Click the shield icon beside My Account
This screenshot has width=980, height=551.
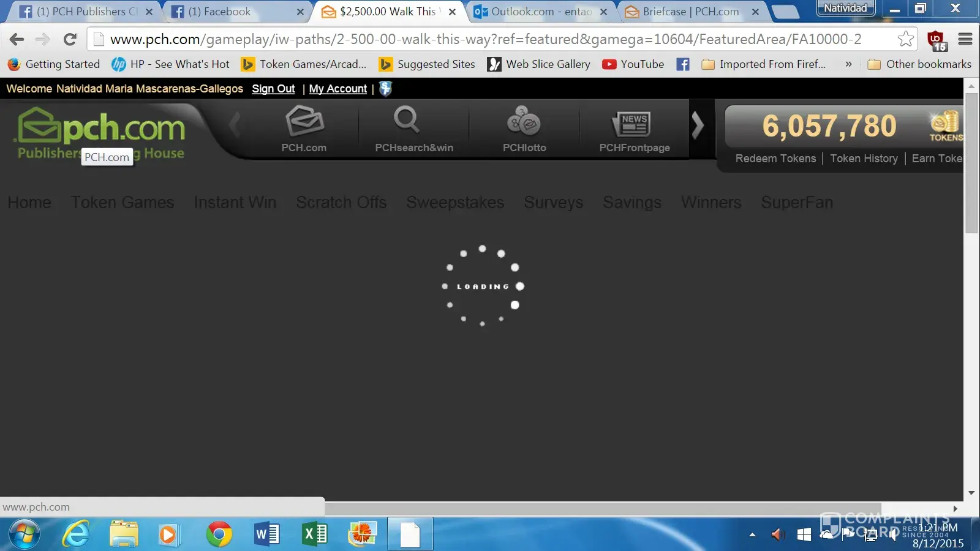point(385,89)
